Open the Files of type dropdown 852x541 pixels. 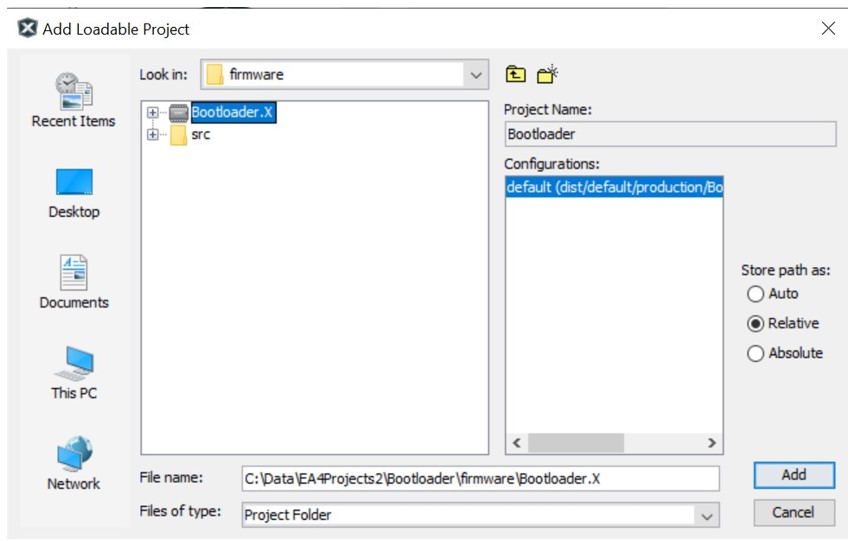tap(707, 516)
